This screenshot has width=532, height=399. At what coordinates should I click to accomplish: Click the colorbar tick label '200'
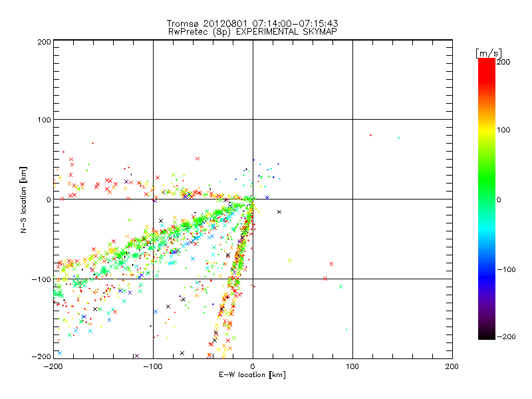(503, 62)
